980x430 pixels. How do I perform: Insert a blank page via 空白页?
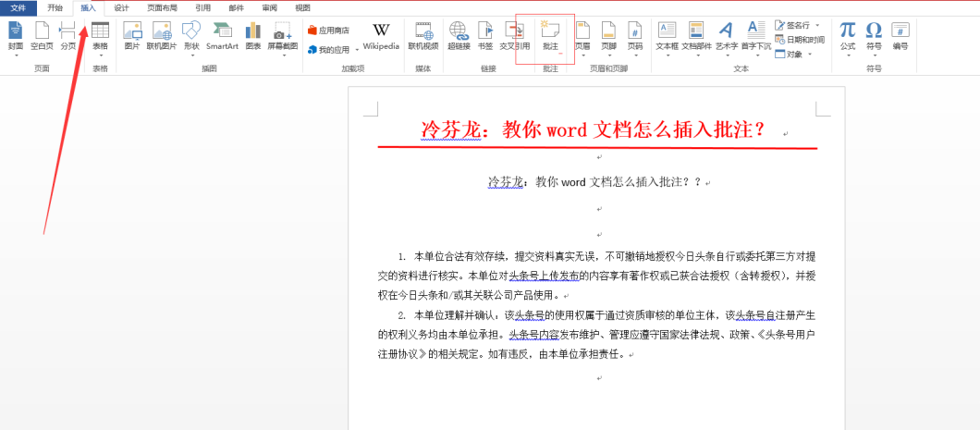coord(42,36)
